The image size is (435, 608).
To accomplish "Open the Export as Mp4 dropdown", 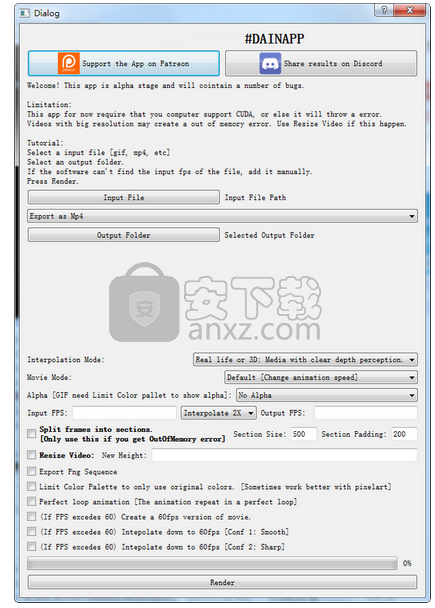I will (222, 216).
